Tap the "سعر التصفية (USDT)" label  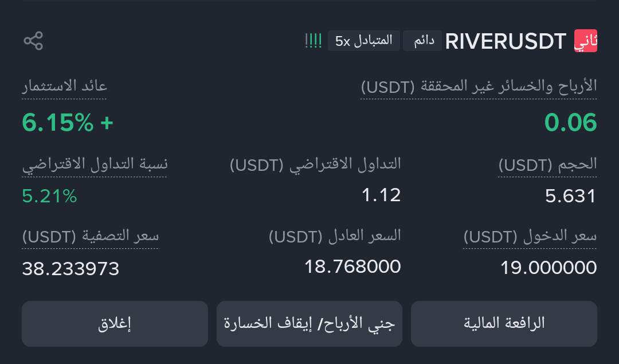[91, 236]
